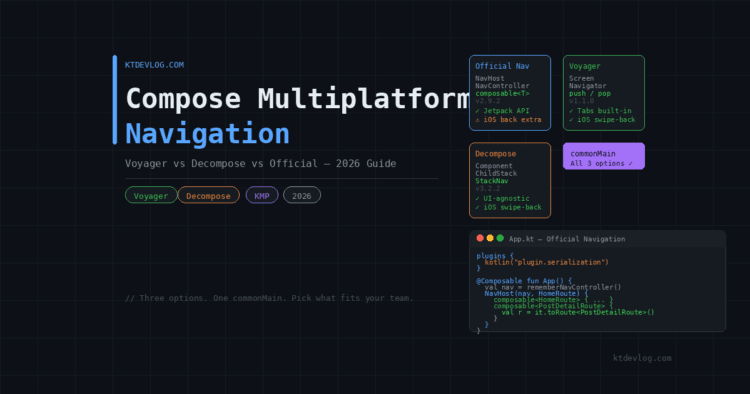Viewport: 750px width, 394px height.
Task: Click the "val r = it.toRoute<PostDetailRoute>()" line
Action: [578, 312]
